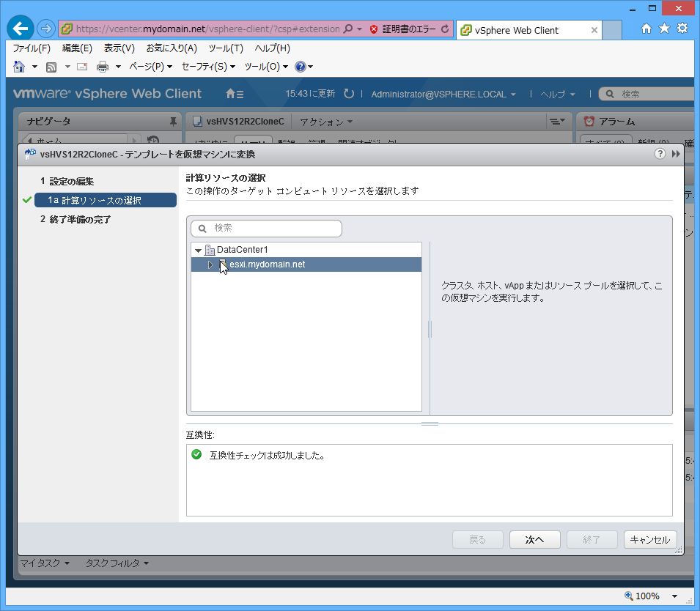
Task: Open browser Favorites star icon
Action: pyautogui.click(x=664, y=29)
